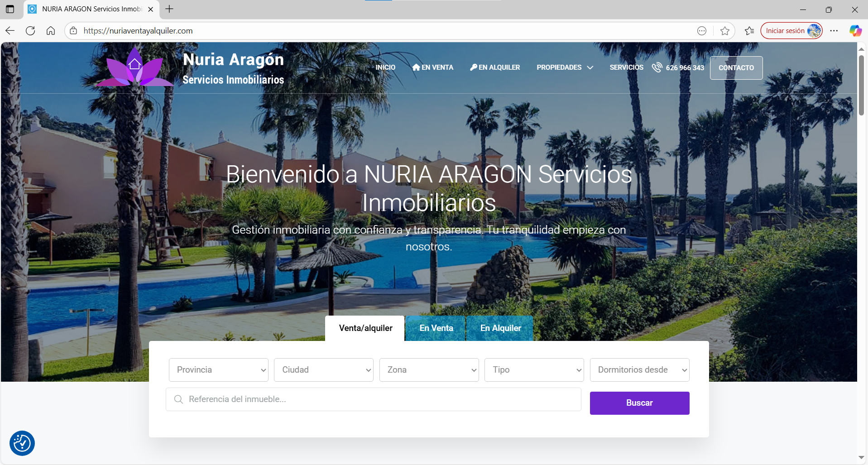This screenshot has width=868, height=465.
Task: Expand the PROPIEDADES dropdown menu
Action: tap(564, 67)
